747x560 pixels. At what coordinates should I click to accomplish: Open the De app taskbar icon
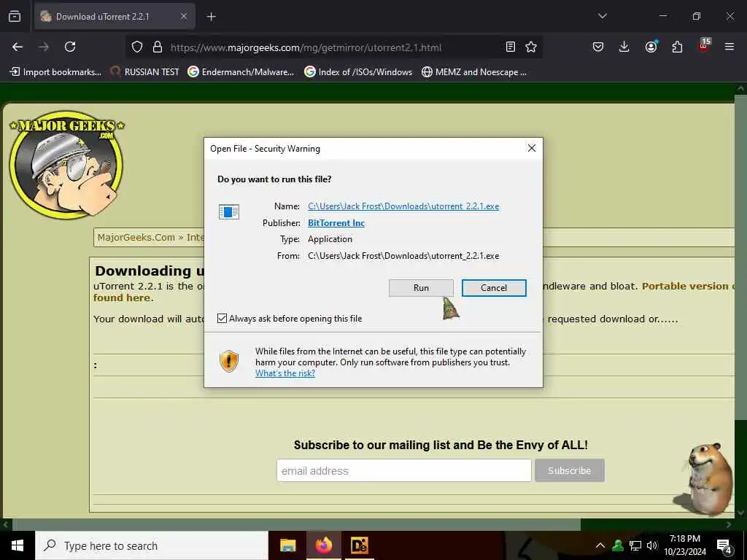[x=359, y=545]
